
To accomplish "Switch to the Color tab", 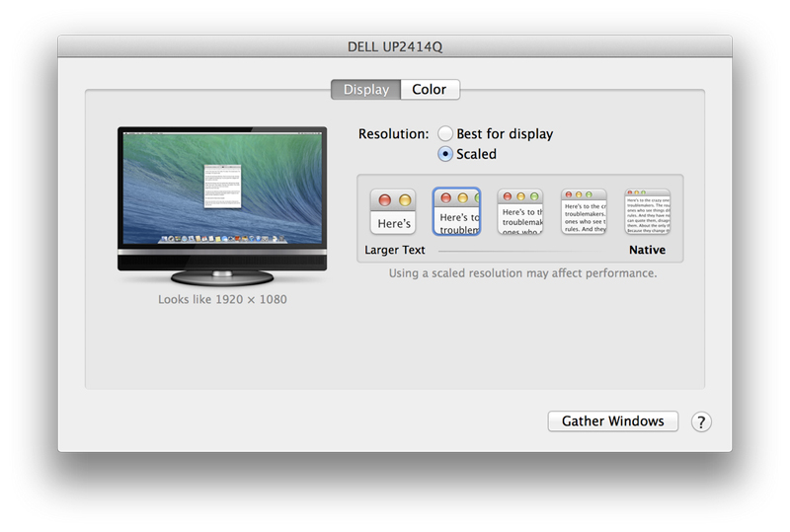I will pos(430,90).
